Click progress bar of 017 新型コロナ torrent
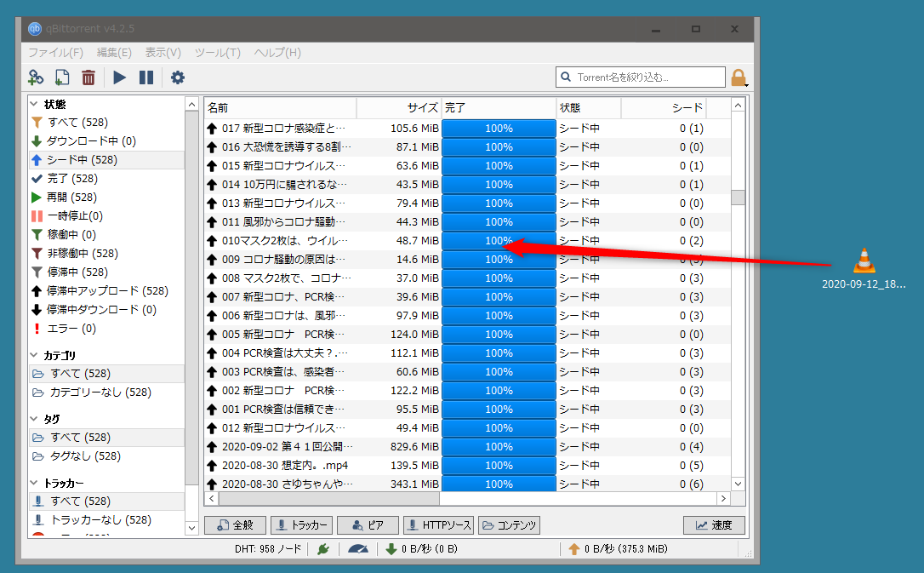Viewport: 924px width, 573px height. 499,129
